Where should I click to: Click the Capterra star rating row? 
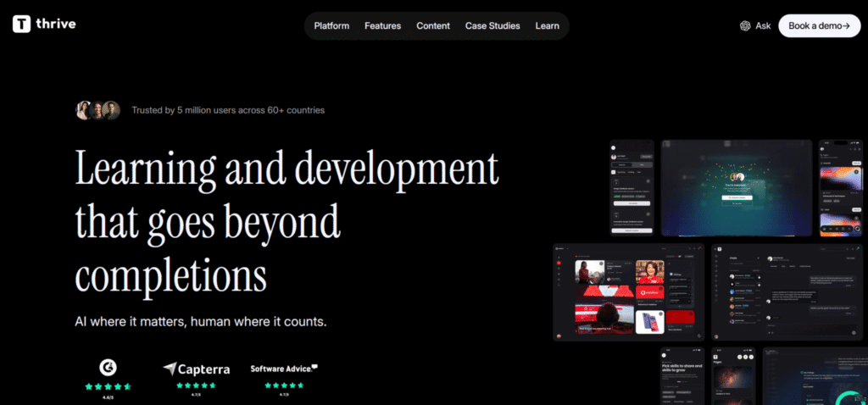196,386
